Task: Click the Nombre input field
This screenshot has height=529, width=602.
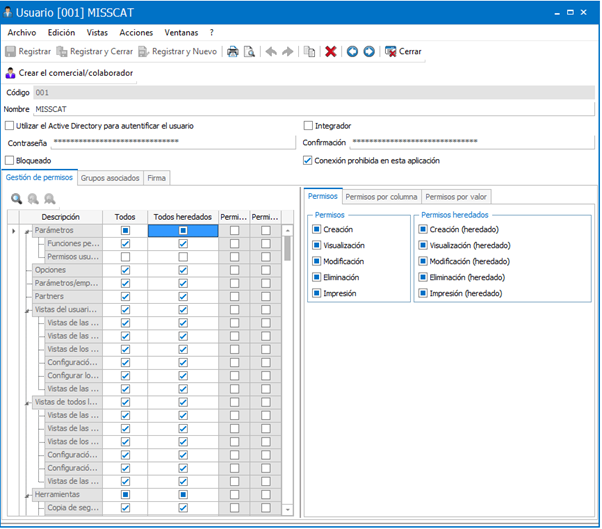Action: tap(314, 109)
